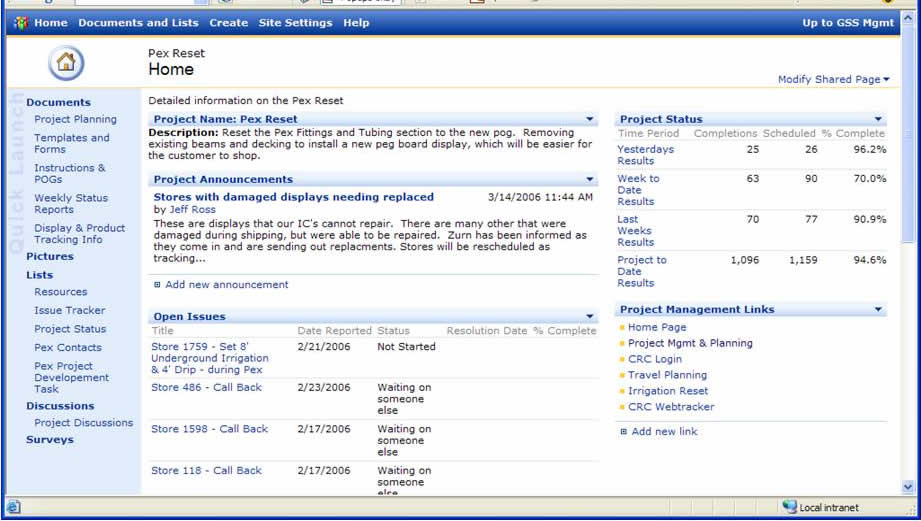Open Project Announcements web part menu arrow
Image resolution: width=921 pixels, height=521 pixels.
[590, 180]
